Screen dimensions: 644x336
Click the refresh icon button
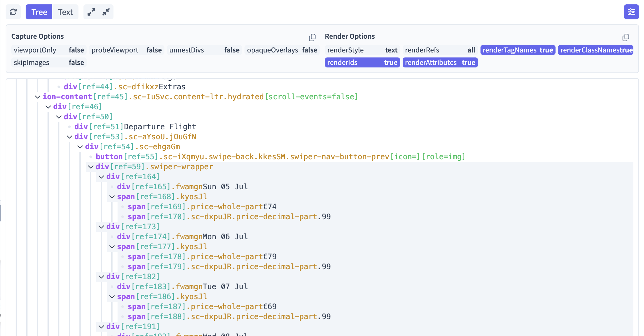pyautogui.click(x=13, y=12)
